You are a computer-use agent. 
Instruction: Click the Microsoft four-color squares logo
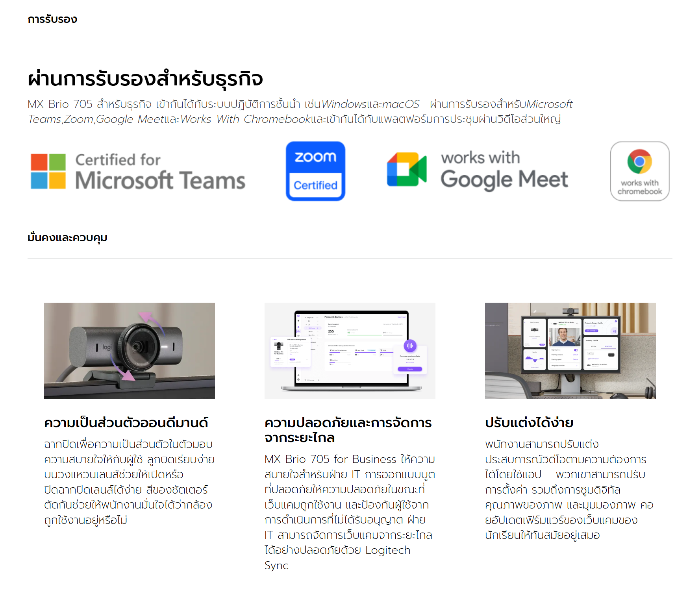(48, 171)
